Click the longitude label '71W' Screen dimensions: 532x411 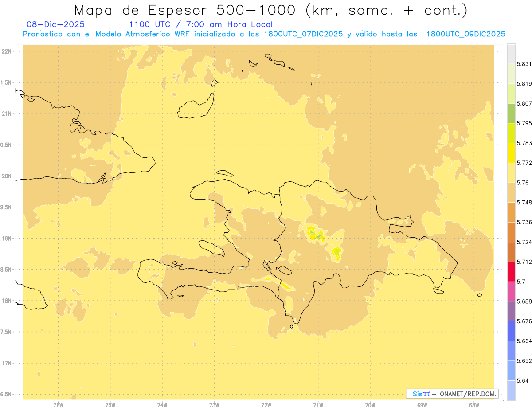coord(318,405)
